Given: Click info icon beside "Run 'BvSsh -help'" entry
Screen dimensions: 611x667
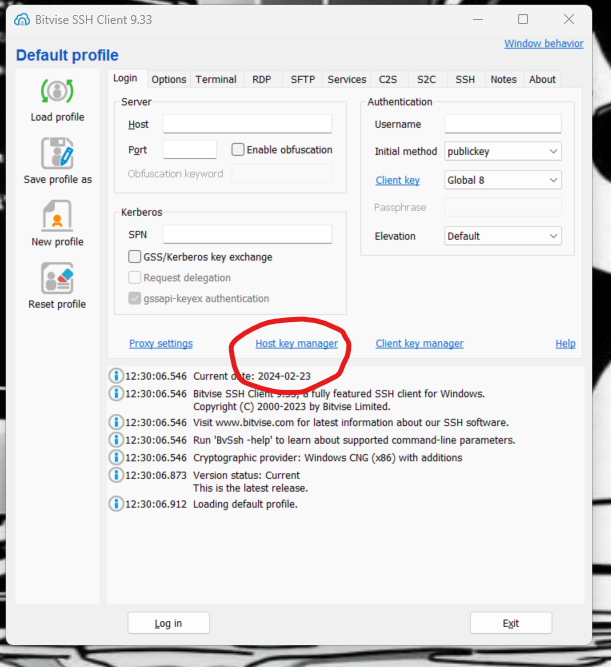Looking at the screenshot, I should (x=116, y=440).
